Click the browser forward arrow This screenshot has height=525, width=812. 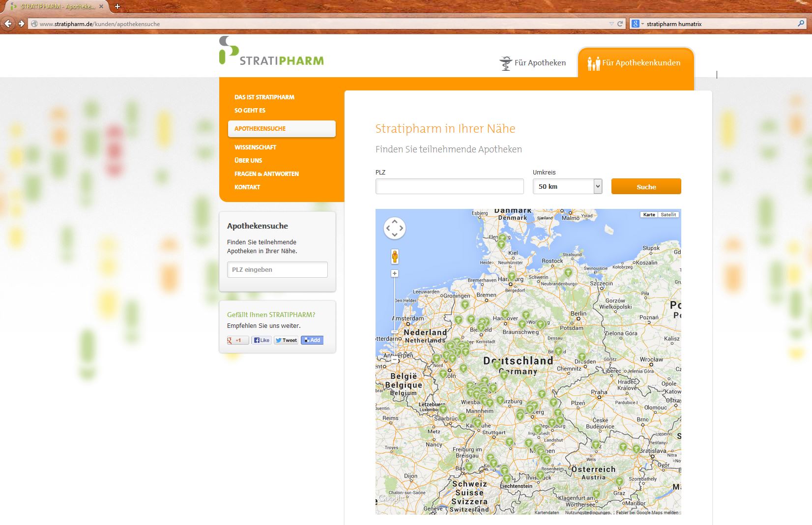(x=21, y=24)
